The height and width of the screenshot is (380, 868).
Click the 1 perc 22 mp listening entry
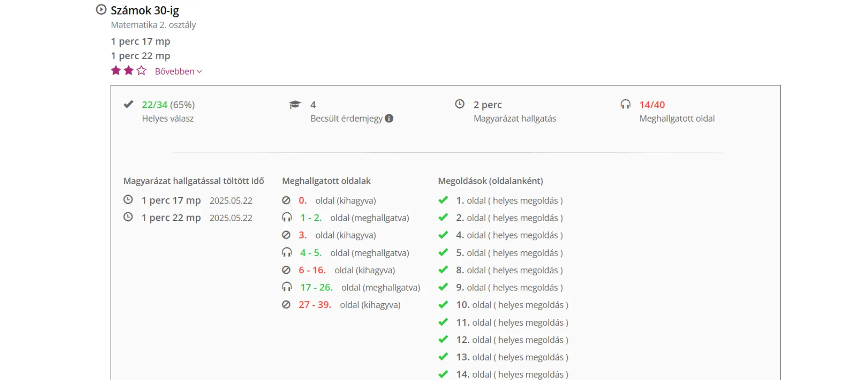171,218
